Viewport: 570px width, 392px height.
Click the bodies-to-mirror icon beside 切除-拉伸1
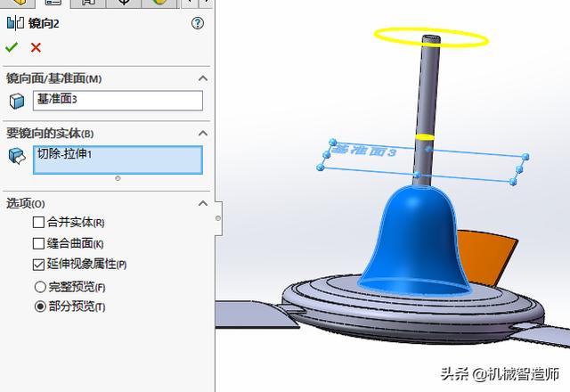(x=17, y=157)
